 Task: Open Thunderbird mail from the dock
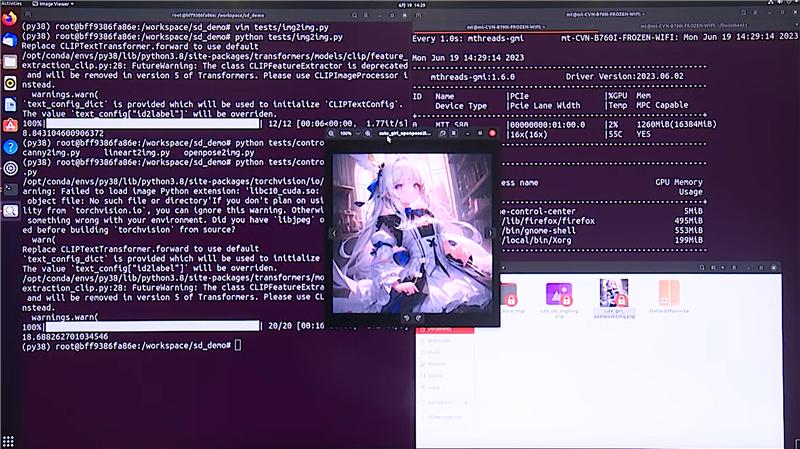click(10, 40)
